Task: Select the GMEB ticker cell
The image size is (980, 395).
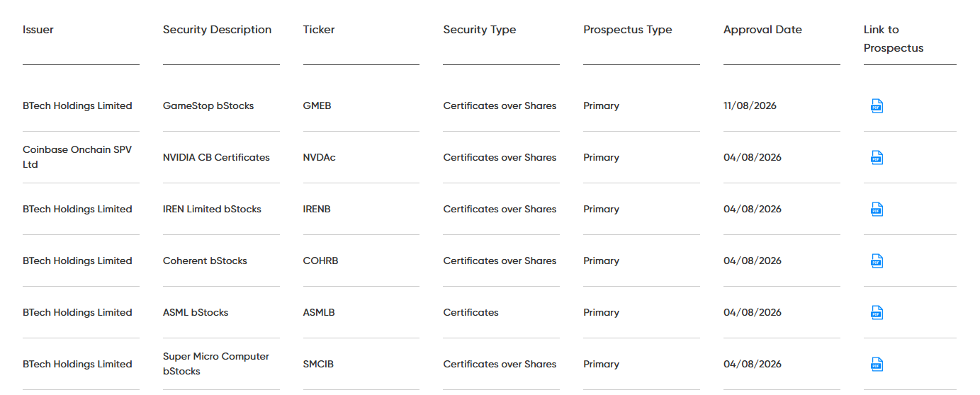Action: (x=317, y=105)
